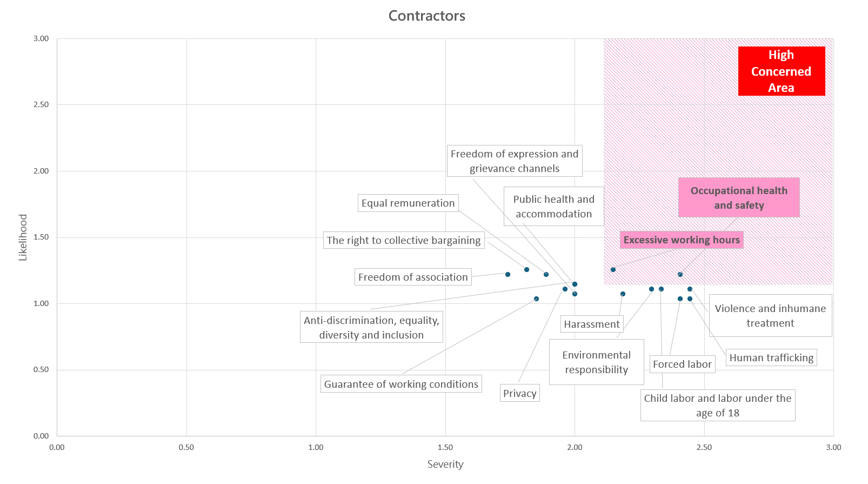Screen dimensions: 868x484
Task: Click the "Human trafficking" data label
Action: tap(771, 358)
